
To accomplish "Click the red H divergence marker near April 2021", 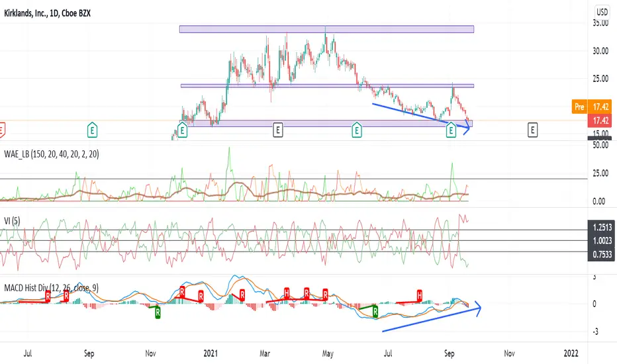I will point(287,293).
